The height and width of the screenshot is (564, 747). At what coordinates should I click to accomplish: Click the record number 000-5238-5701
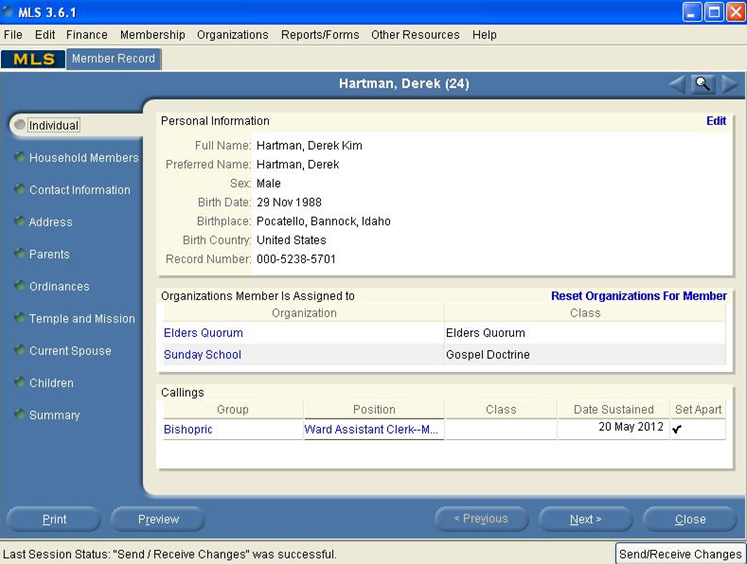point(296,259)
